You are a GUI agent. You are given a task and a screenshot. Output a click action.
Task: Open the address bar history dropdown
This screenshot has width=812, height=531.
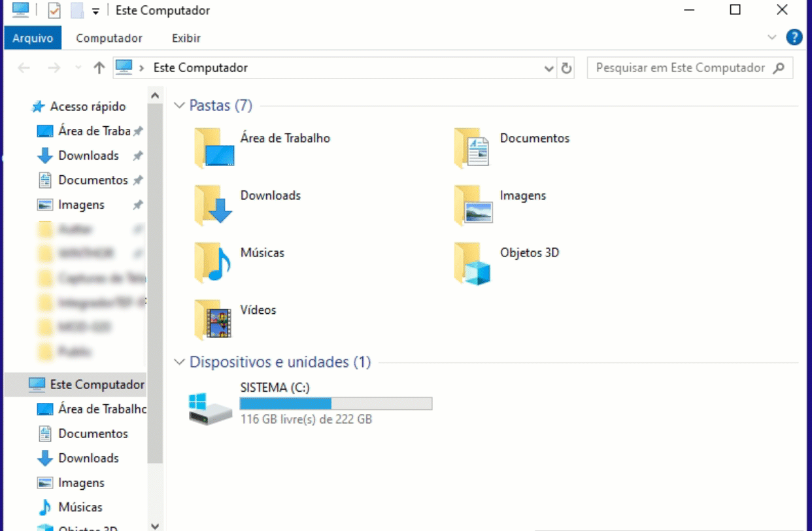(549, 68)
